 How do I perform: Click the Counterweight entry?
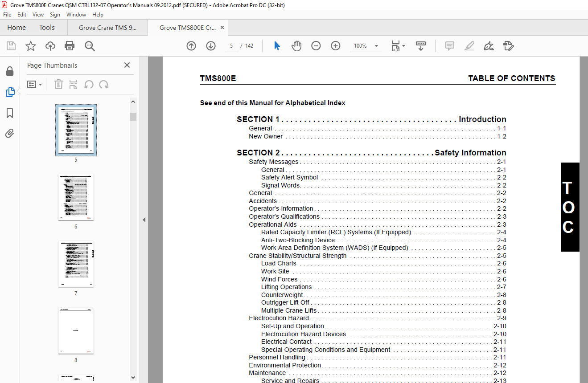click(384, 295)
